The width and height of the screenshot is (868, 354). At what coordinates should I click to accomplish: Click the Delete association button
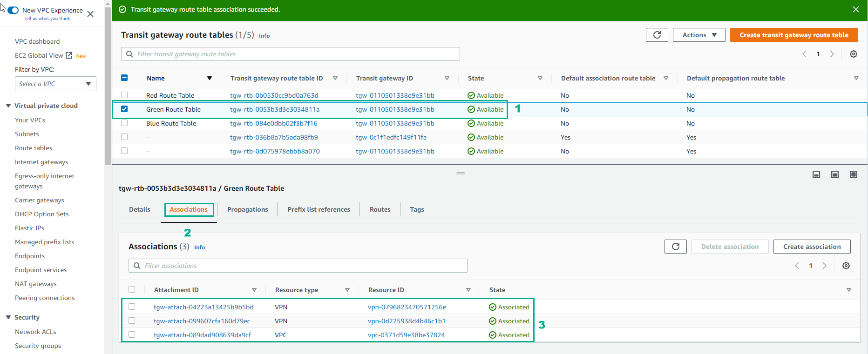pos(730,247)
